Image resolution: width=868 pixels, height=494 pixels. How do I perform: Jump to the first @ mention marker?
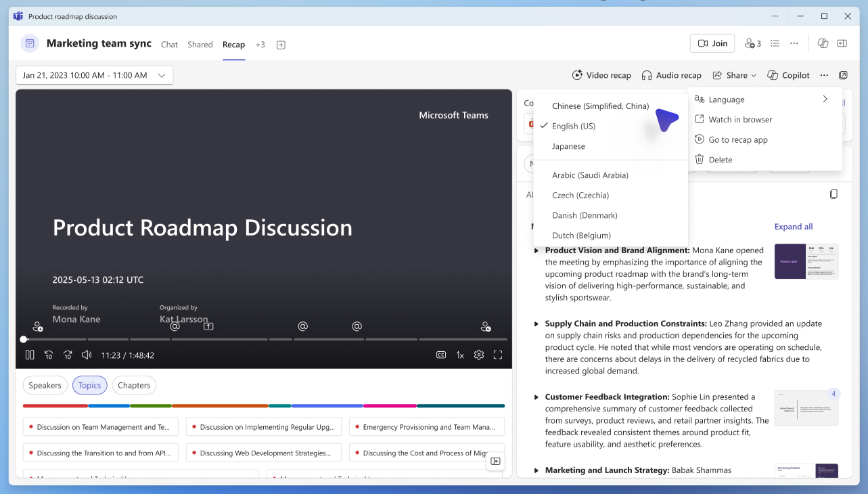pos(175,326)
